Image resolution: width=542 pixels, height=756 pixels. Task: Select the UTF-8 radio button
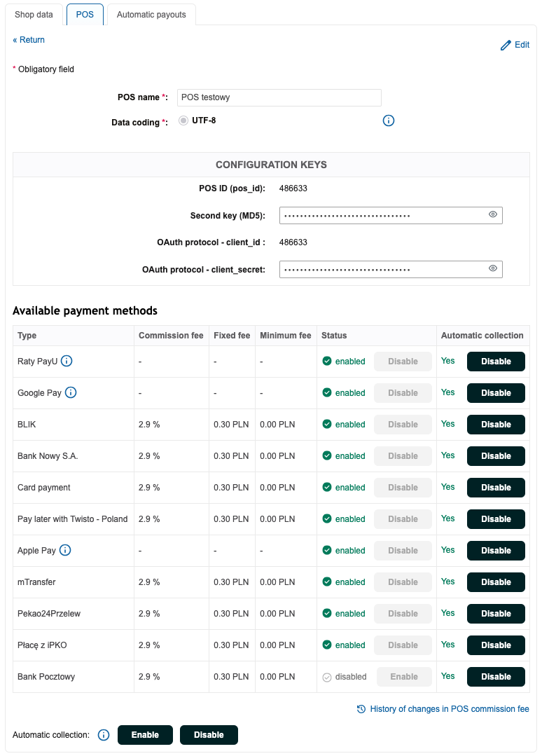point(183,121)
